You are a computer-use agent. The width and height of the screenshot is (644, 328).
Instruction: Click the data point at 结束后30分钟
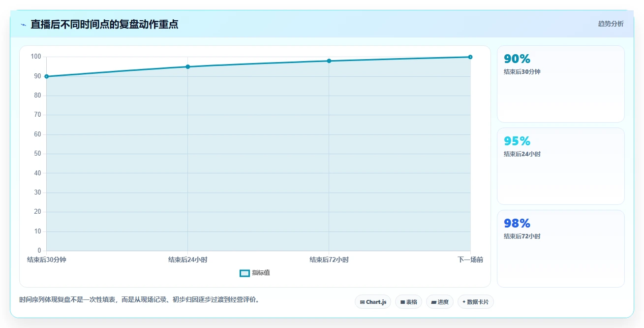pyautogui.click(x=46, y=76)
